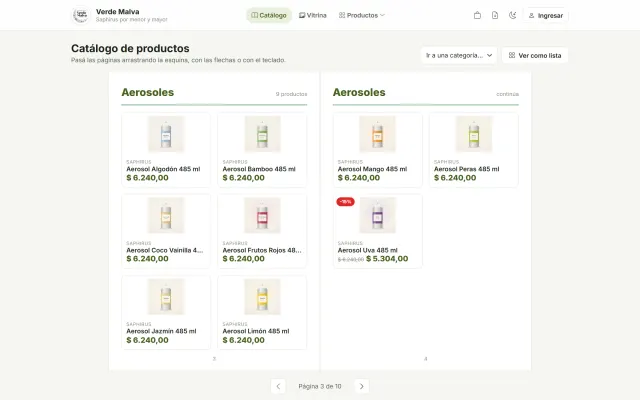
Task: Open the Aerosol Peras product image
Action: point(473,134)
